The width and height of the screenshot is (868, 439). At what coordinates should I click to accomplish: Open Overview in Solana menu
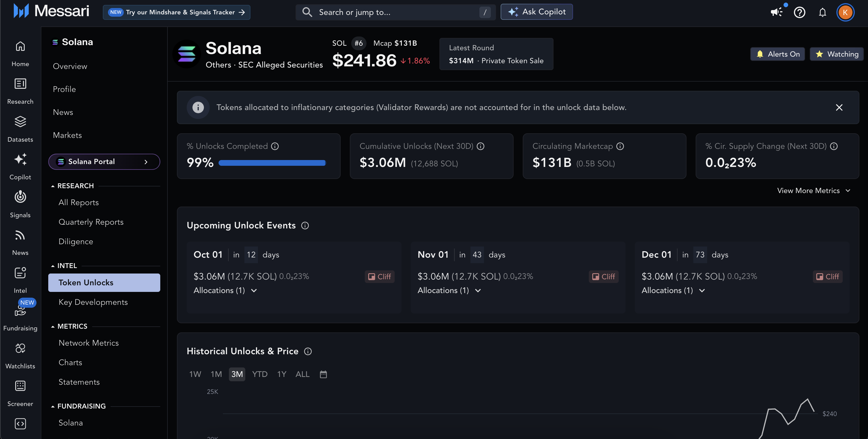click(70, 66)
